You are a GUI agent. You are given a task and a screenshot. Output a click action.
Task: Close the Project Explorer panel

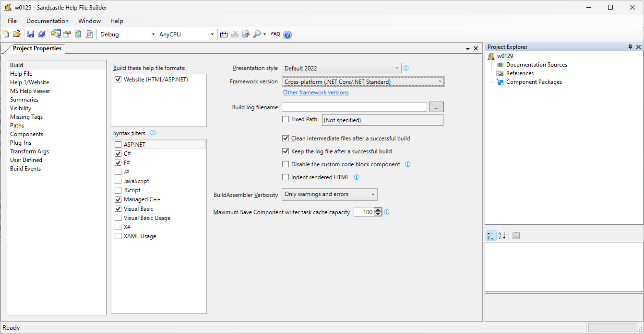pos(639,47)
